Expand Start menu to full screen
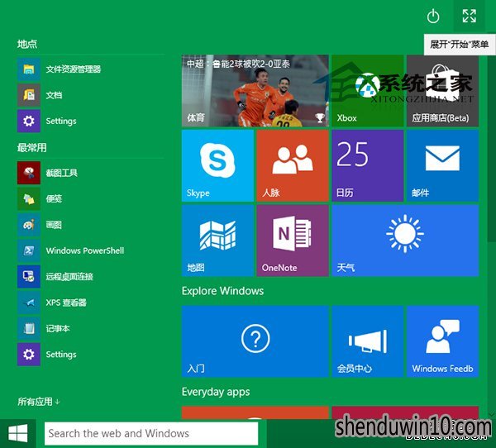Viewport: 496px width, 448px height. [x=469, y=16]
